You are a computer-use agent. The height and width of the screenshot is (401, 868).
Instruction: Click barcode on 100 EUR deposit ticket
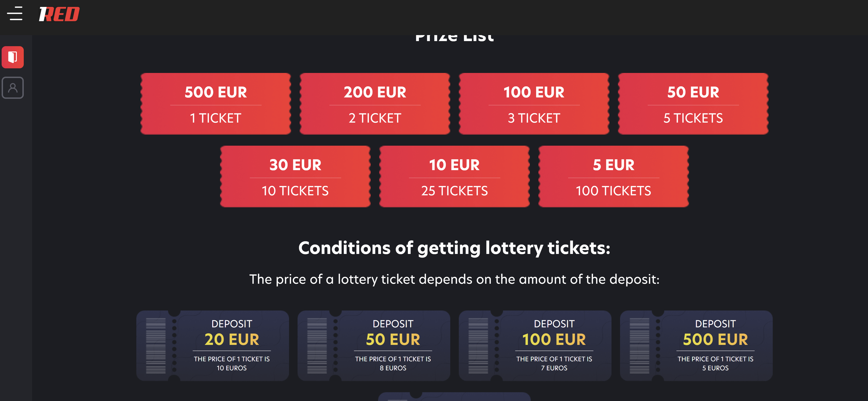(478, 345)
